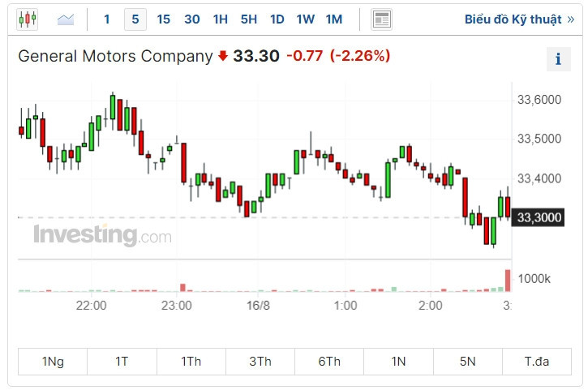Click the 23:00 time label
The height and width of the screenshot is (390, 588).
(x=177, y=306)
